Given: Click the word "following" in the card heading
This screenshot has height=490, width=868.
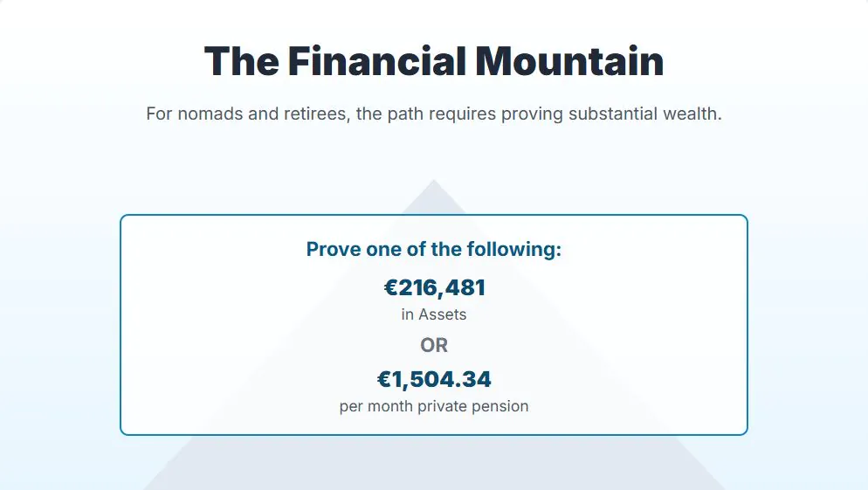Looking at the screenshot, I should tap(513, 249).
